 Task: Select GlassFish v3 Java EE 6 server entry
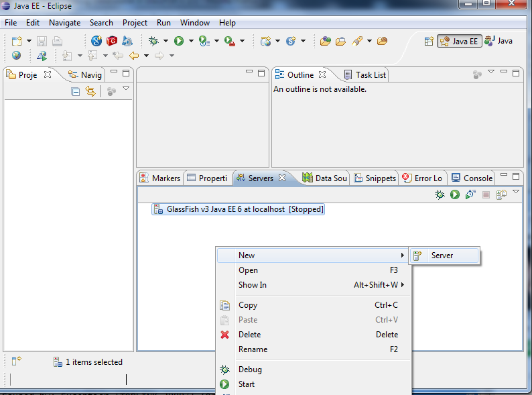[238, 209]
